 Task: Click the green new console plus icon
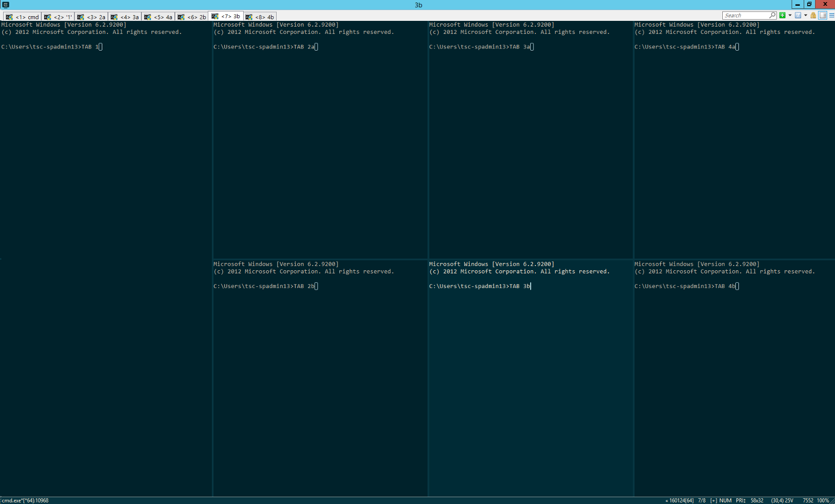(782, 16)
